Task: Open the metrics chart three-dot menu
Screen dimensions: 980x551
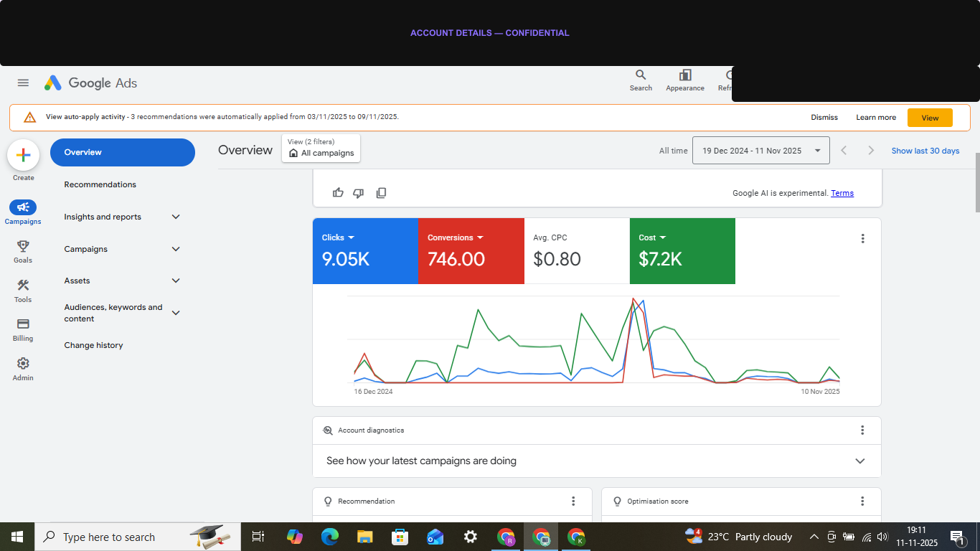Action: pos(862,238)
